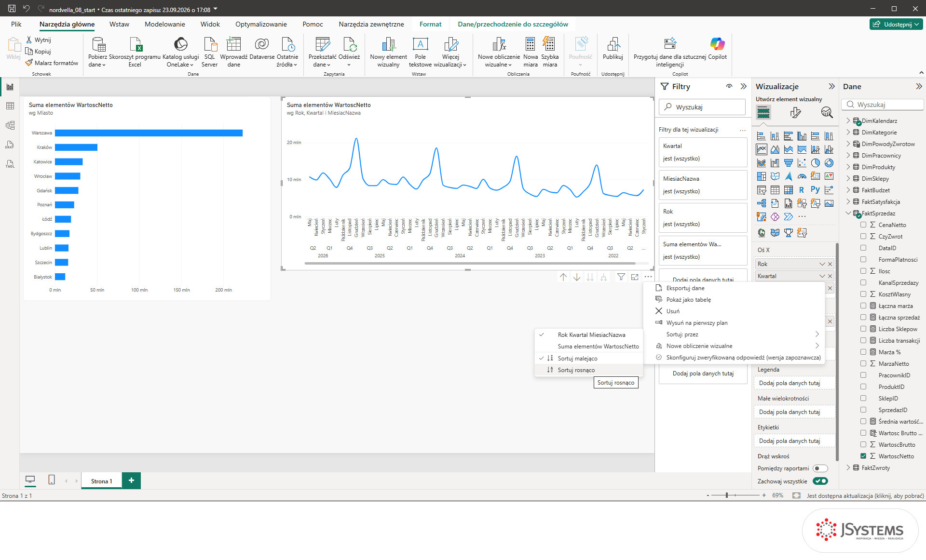Toggle the Pomiędzy raportami switch
This screenshot has width=926, height=560.
click(x=820, y=468)
